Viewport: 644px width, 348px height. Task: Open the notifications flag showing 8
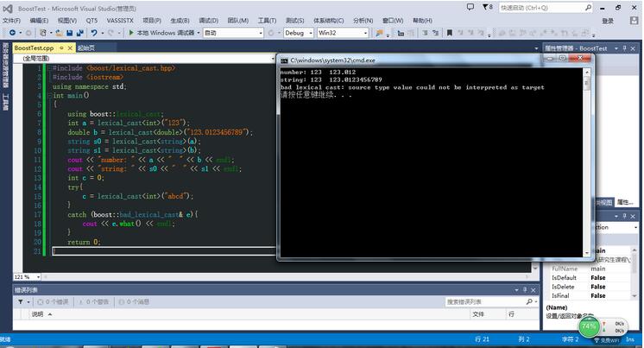click(487, 7)
